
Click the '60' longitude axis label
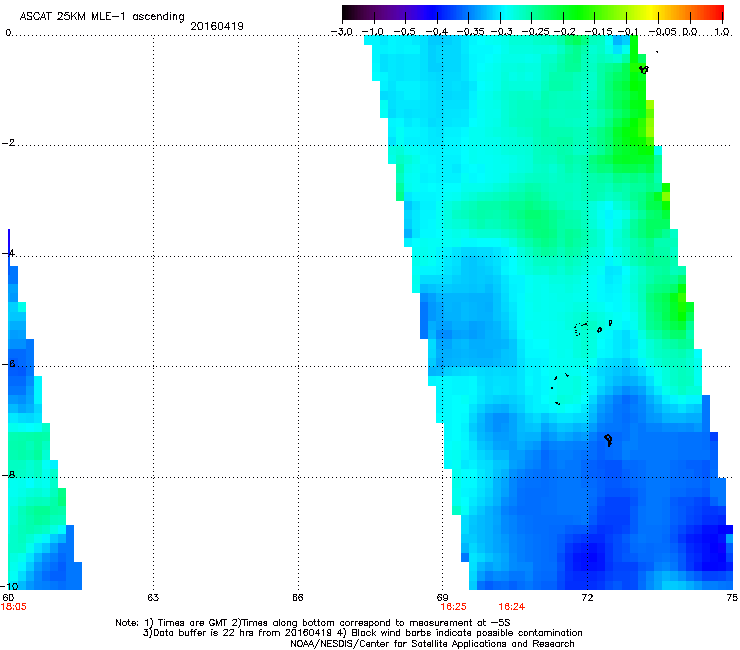pyautogui.click(x=8, y=597)
